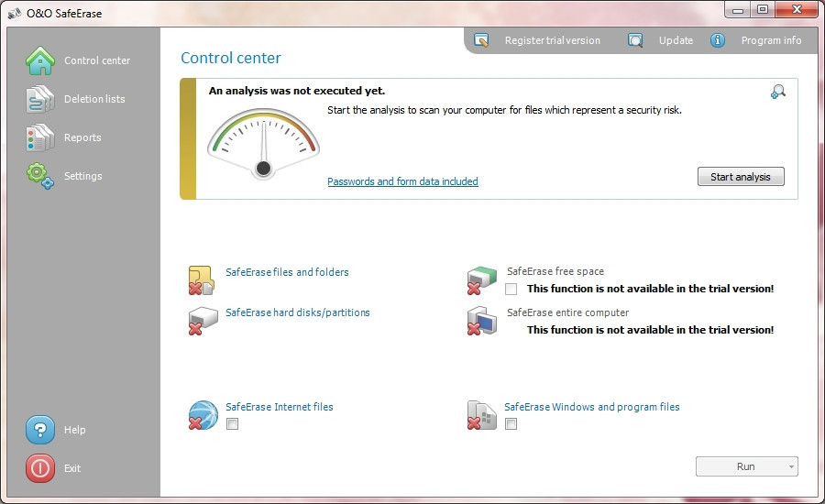Viewport: 825px width, 504px height.
Task: Open the Reports icon in sidebar
Action: 40,137
